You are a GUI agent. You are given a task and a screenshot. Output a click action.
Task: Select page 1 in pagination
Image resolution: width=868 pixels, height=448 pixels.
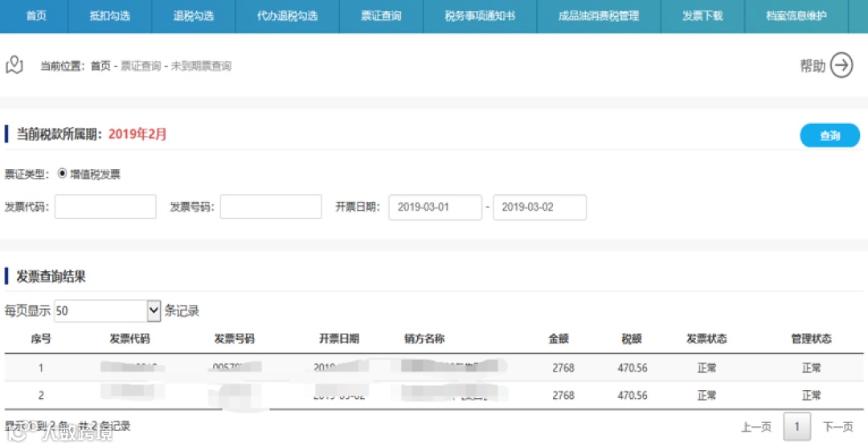(797, 426)
